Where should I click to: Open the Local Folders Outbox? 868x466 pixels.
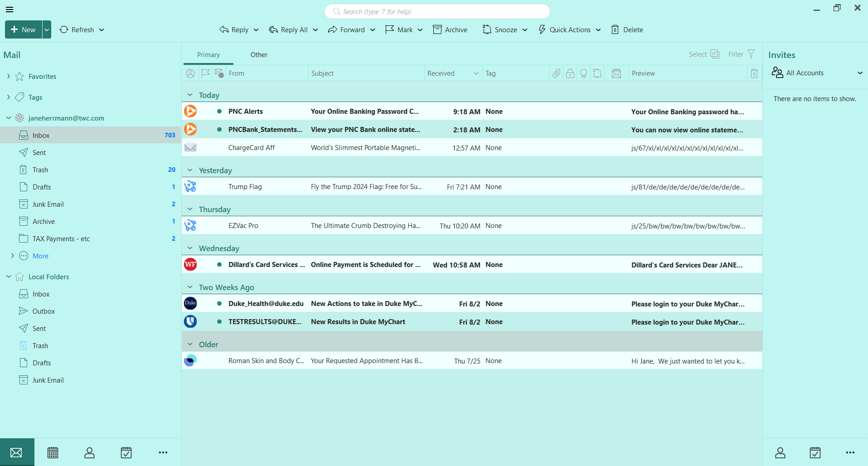(x=91, y=311)
